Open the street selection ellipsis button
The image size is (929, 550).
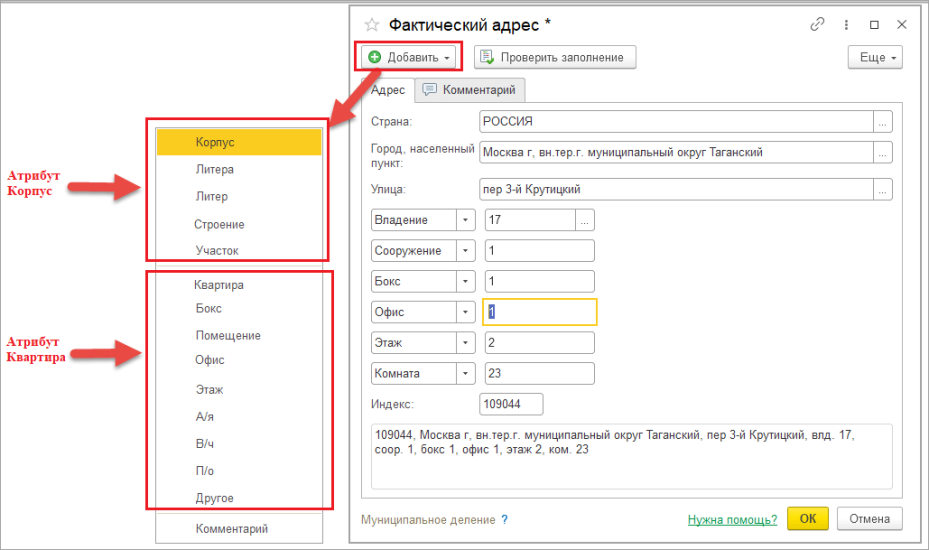click(x=882, y=190)
